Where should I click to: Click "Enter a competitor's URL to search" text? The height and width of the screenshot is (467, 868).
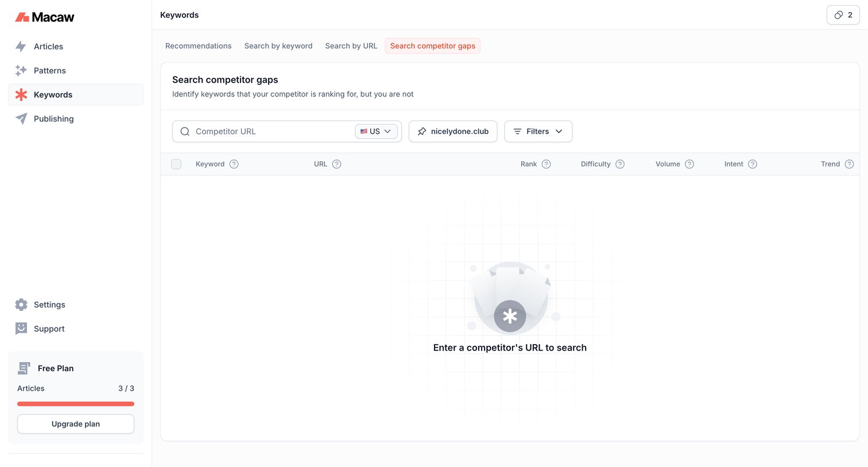pos(510,348)
